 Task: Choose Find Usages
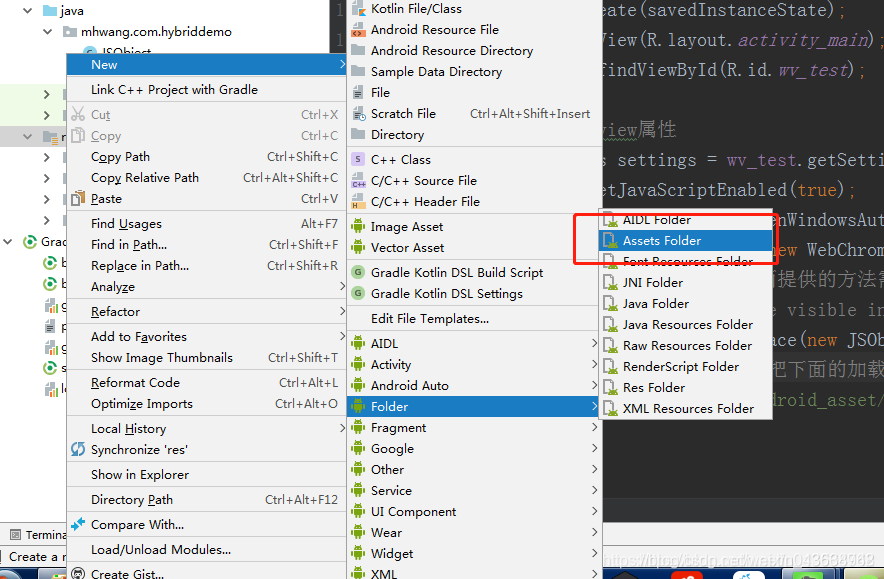point(206,224)
